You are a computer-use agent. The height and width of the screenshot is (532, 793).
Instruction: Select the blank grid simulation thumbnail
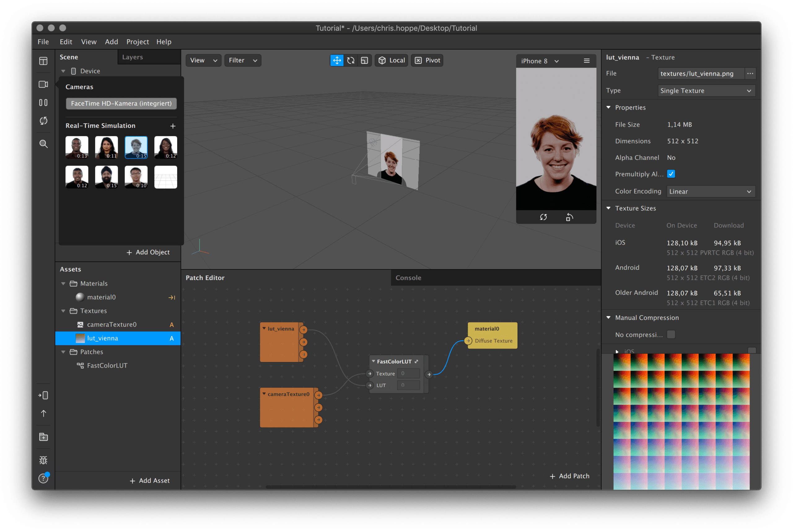pos(166,177)
